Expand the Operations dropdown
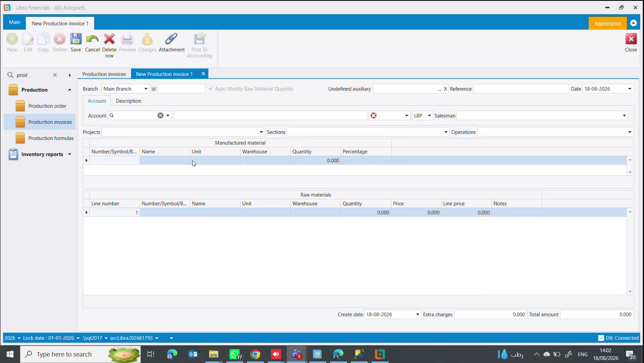Viewport: 644px width, 363px height. (630, 132)
